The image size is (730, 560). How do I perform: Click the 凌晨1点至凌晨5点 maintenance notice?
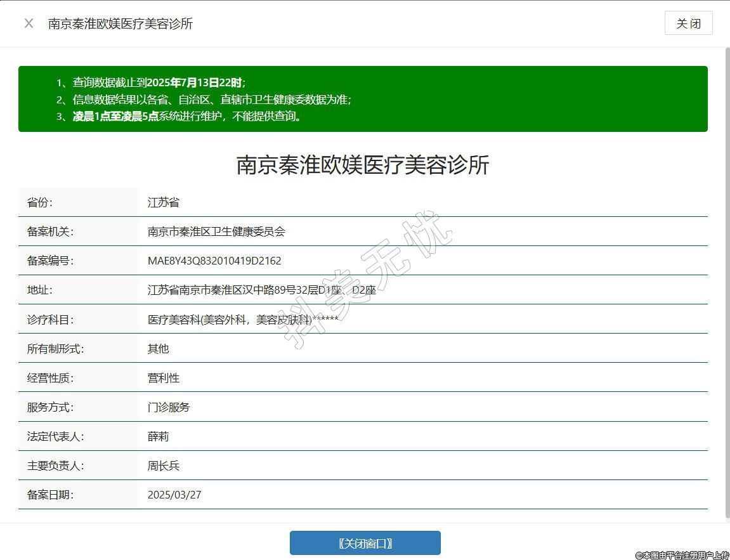coord(188,116)
